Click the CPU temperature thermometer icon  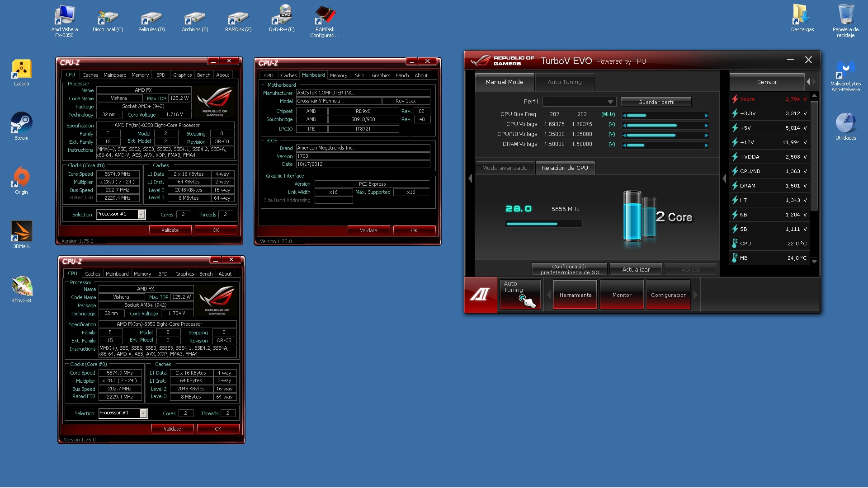pos(735,244)
